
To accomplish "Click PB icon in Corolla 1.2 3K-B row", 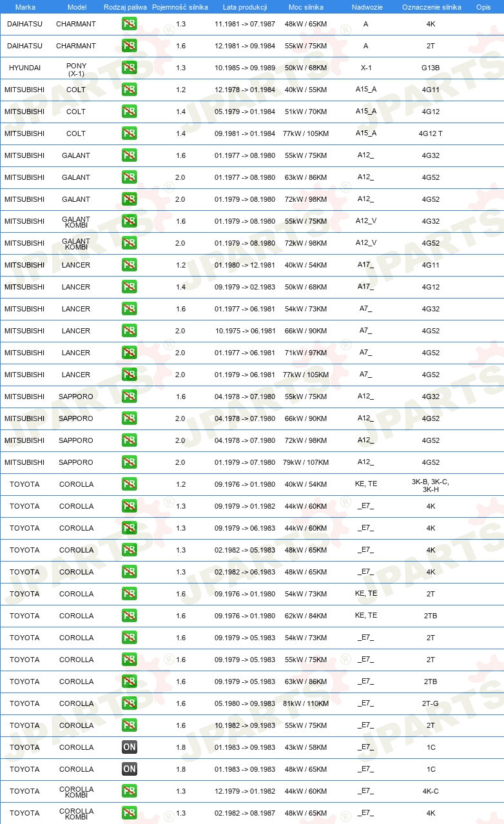I will (x=130, y=484).
